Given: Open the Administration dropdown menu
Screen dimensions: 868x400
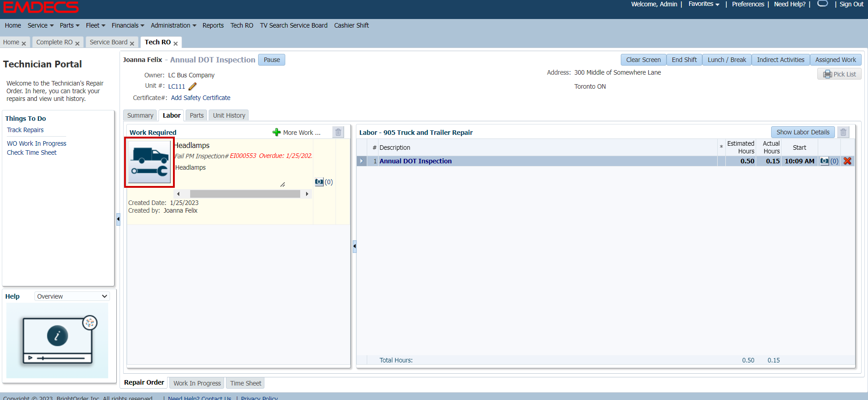Looking at the screenshot, I should (x=173, y=25).
